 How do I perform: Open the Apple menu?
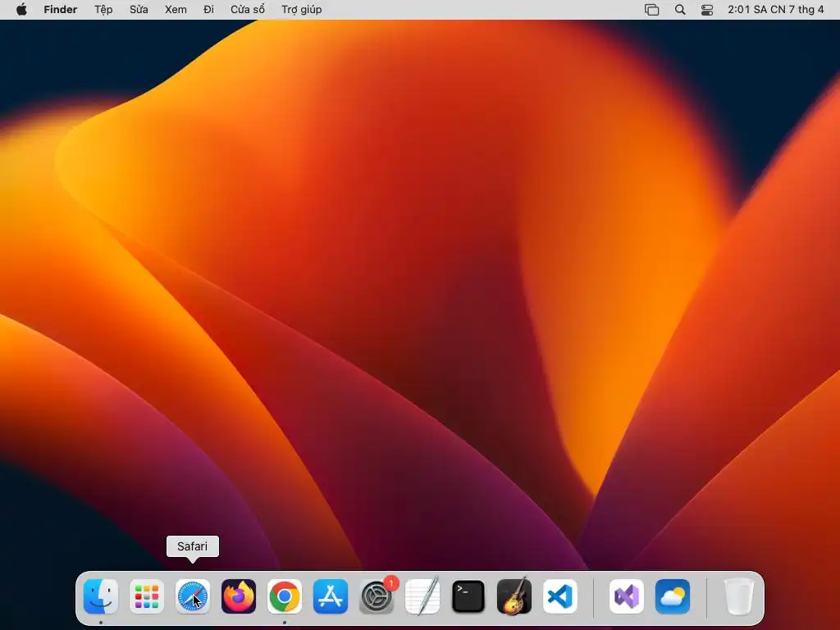(x=21, y=10)
